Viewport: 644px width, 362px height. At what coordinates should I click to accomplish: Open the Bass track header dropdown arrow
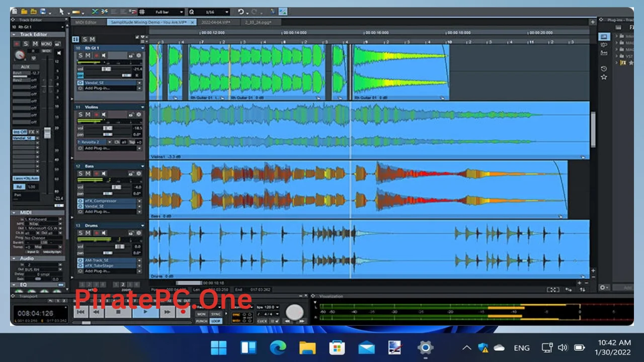[x=143, y=166]
